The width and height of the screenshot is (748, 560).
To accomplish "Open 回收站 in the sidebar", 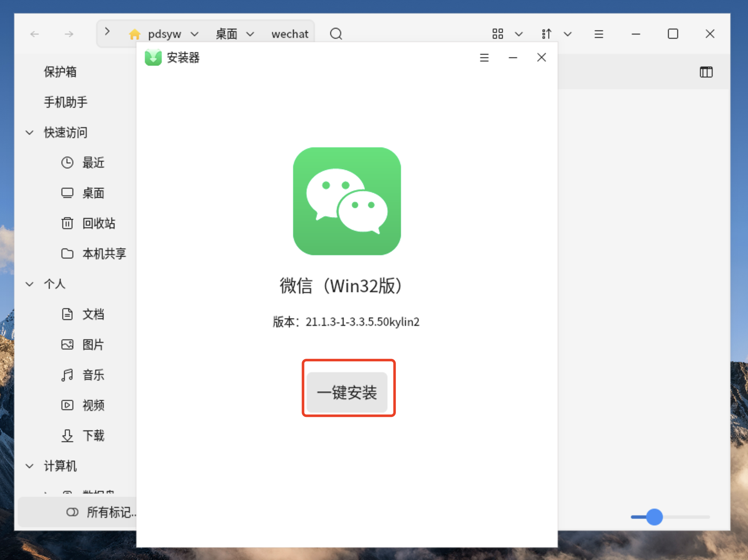I will 99,223.
